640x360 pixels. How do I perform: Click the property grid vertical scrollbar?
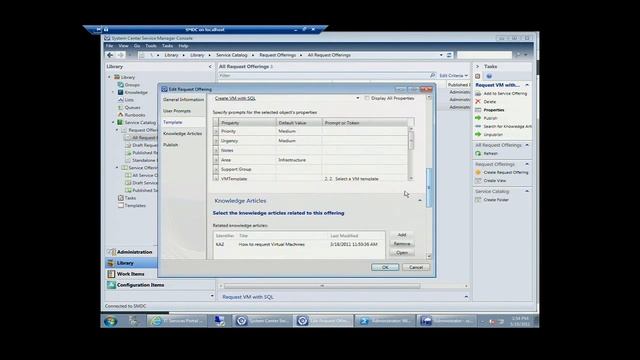pyautogui.click(x=411, y=140)
